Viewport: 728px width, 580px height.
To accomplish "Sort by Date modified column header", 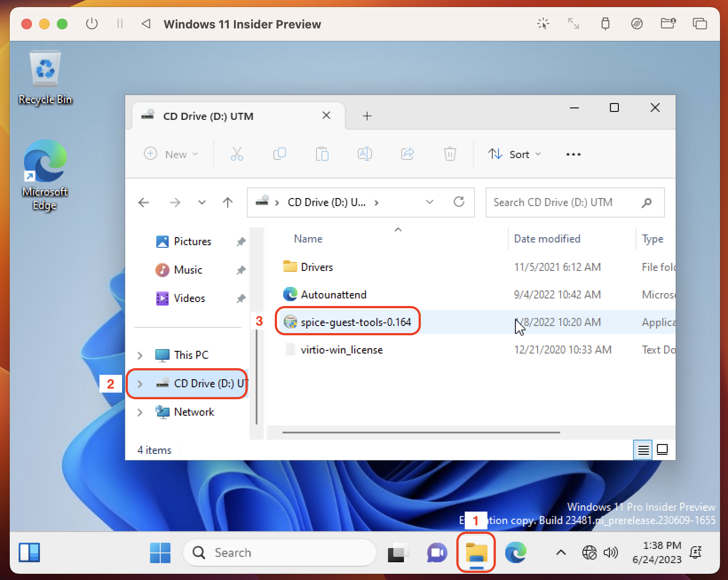I will pyautogui.click(x=547, y=239).
